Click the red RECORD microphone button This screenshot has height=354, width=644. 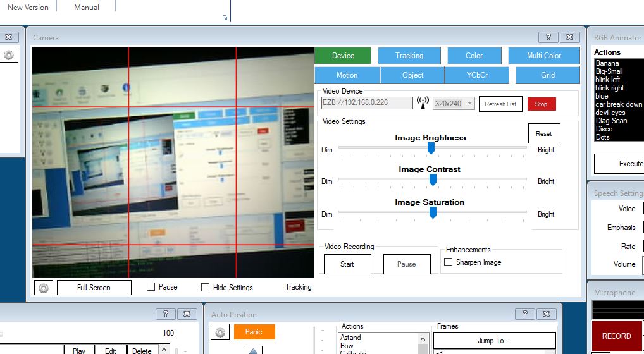tap(617, 336)
